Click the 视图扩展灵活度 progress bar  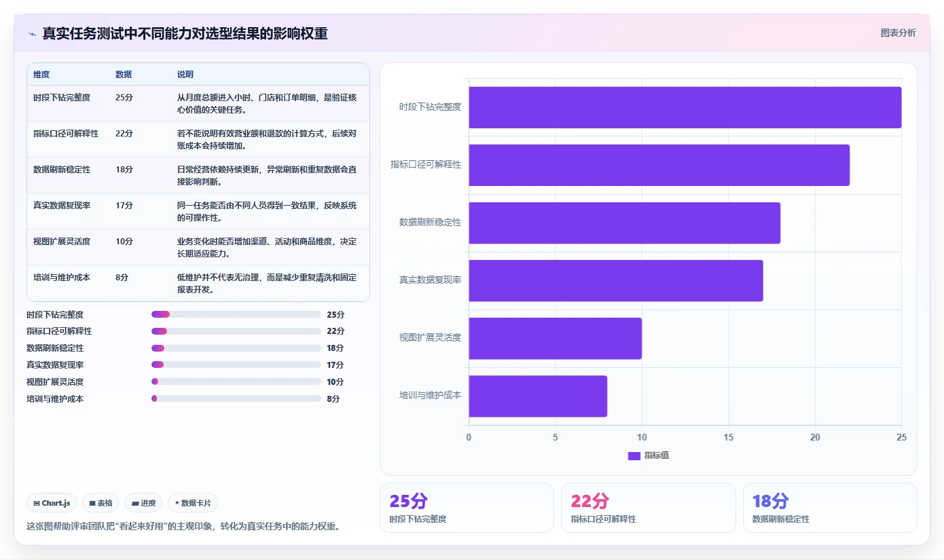(x=236, y=382)
